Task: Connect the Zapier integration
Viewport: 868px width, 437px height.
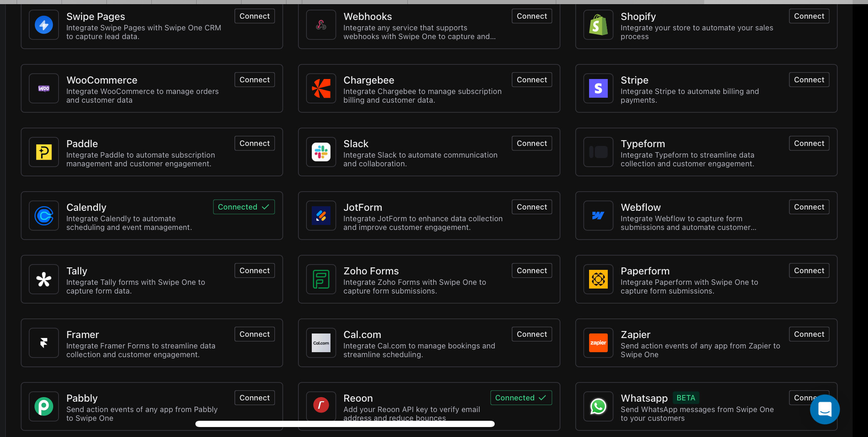Action: (809, 334)
